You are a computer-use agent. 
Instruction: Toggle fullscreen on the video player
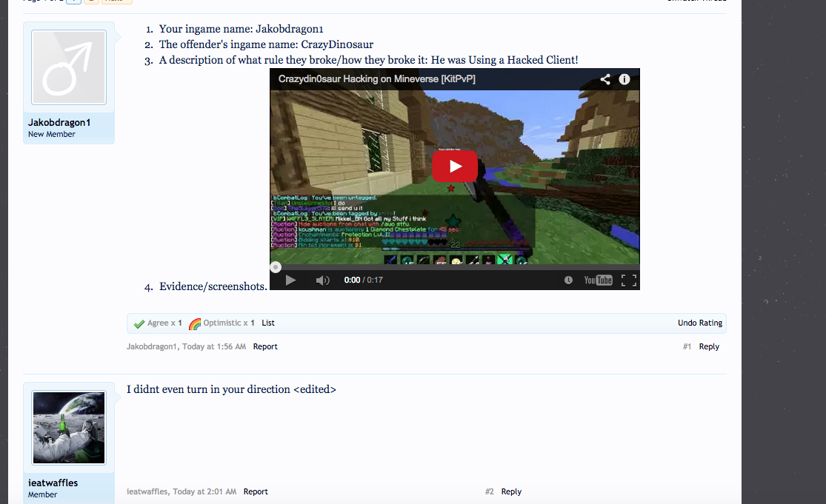(629, 280)
